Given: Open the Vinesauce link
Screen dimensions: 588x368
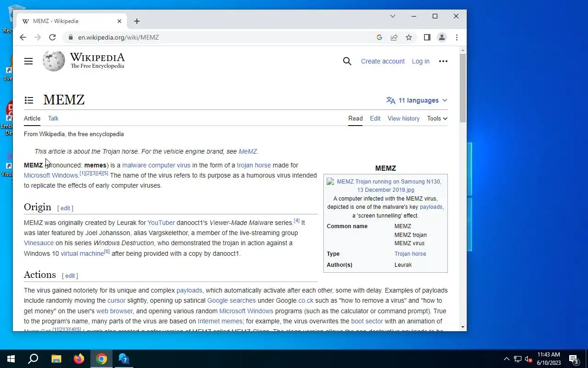Looking at the screenshot, I should click(39, 243).
